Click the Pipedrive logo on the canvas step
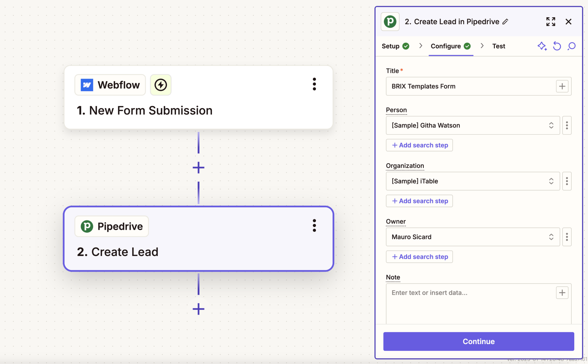Screen dimensions: 588x364 [87, 226]
